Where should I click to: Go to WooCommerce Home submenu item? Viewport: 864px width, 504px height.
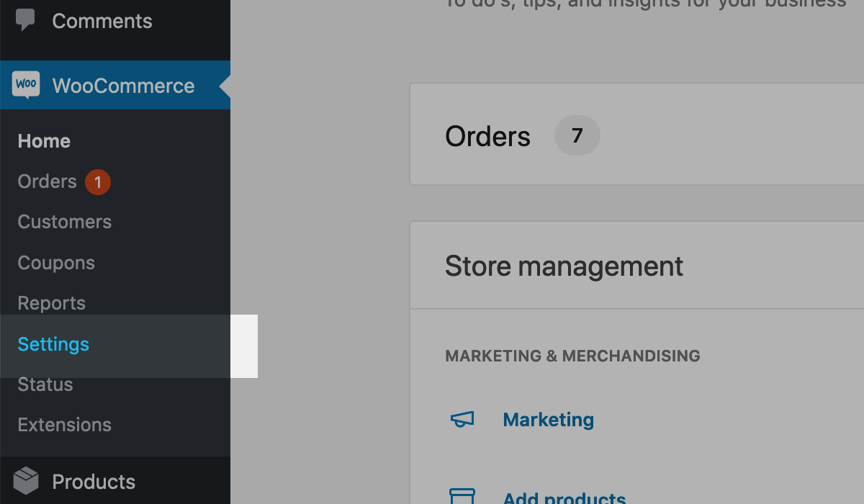pyautogui.click(x=44, y=141)
